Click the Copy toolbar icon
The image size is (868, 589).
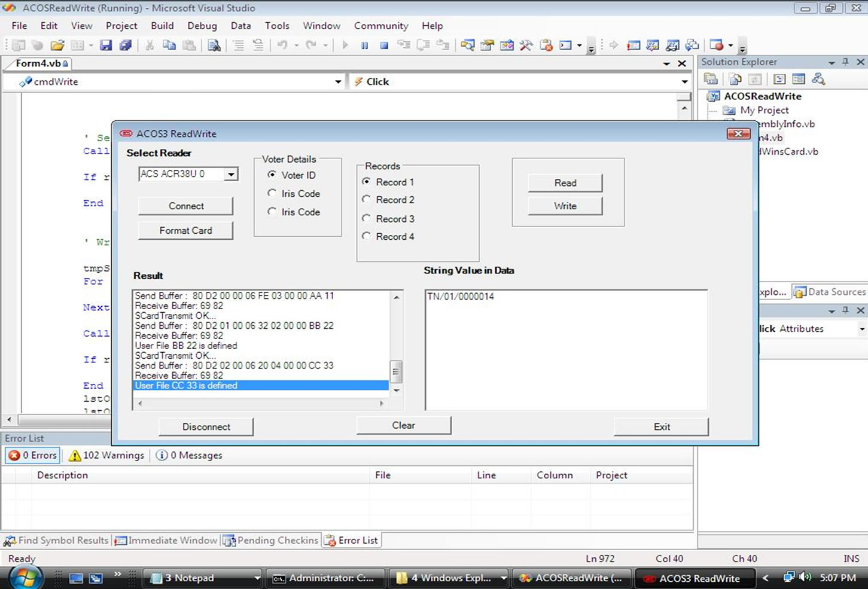pos(169,45)
